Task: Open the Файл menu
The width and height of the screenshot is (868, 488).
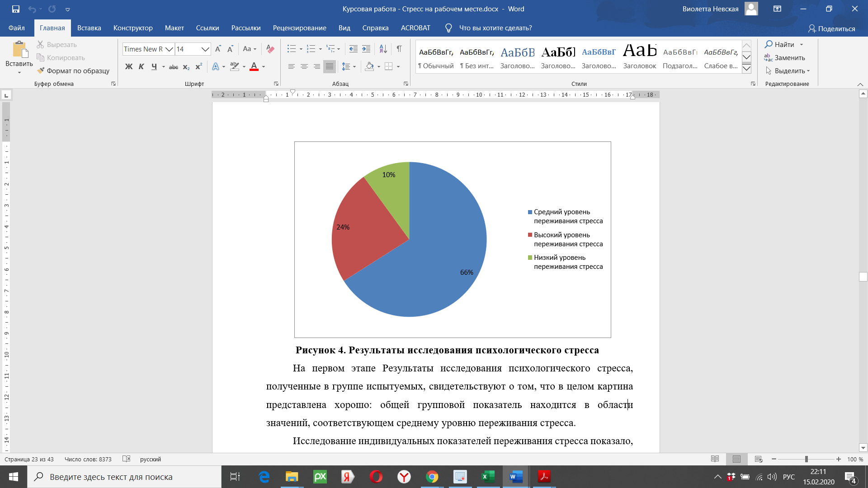Action: [17, 28]
